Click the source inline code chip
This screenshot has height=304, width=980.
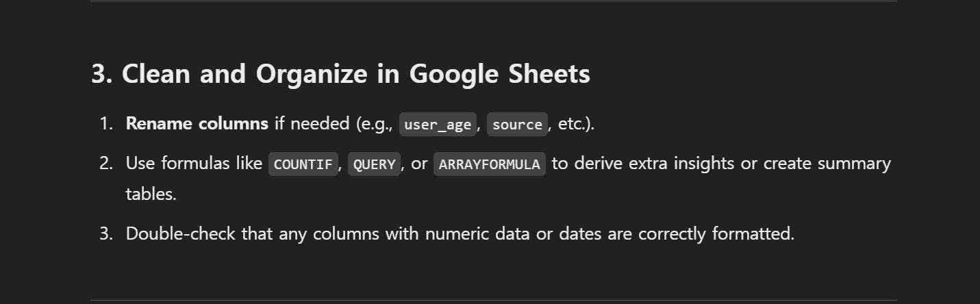point(517,125)
